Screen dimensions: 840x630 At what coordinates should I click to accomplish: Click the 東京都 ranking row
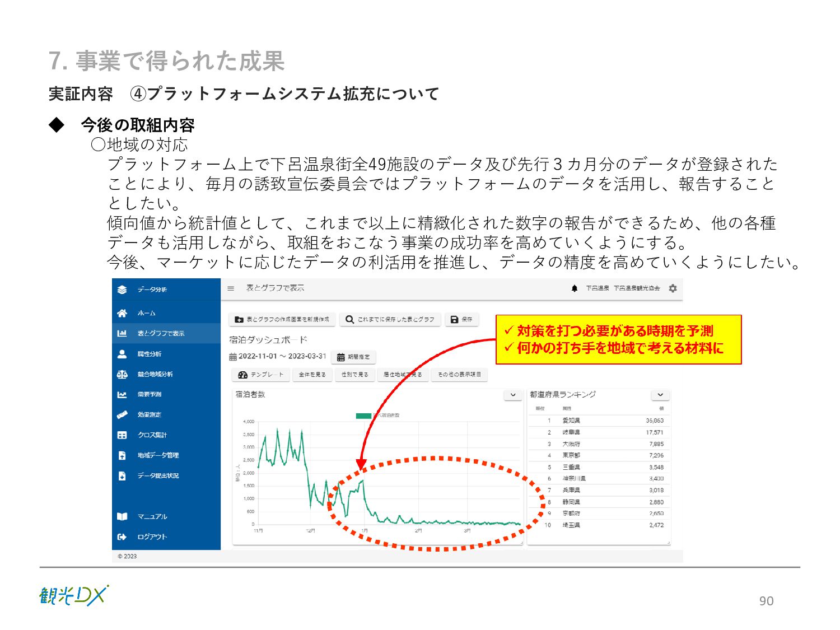(x=599, y=455)
